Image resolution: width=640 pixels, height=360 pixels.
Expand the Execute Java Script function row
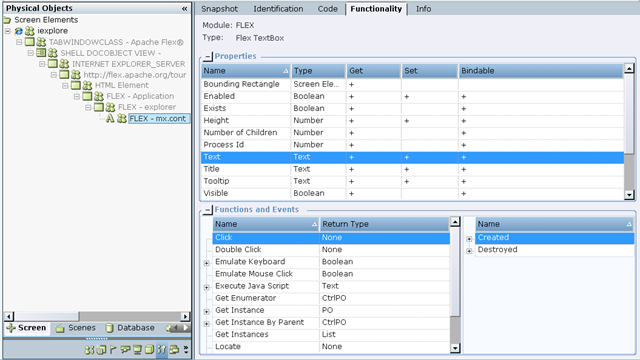[207, 287]
